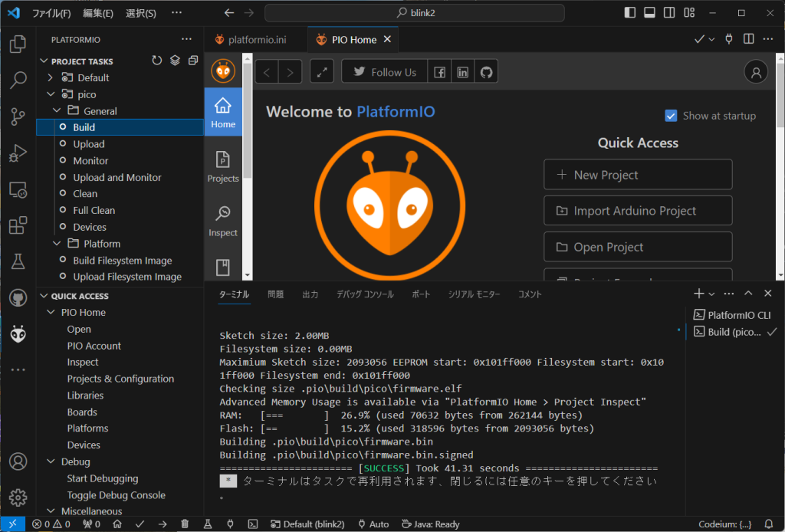The image size is (785, 532).
Task: Toggle the Show at startup checkbox
Action: 671,116
